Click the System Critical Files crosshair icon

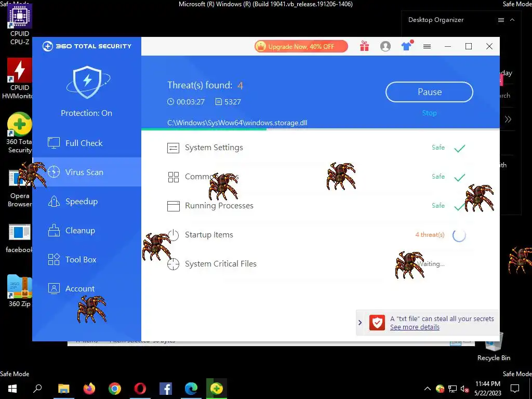pyautogui.click(x=173, y=264)
